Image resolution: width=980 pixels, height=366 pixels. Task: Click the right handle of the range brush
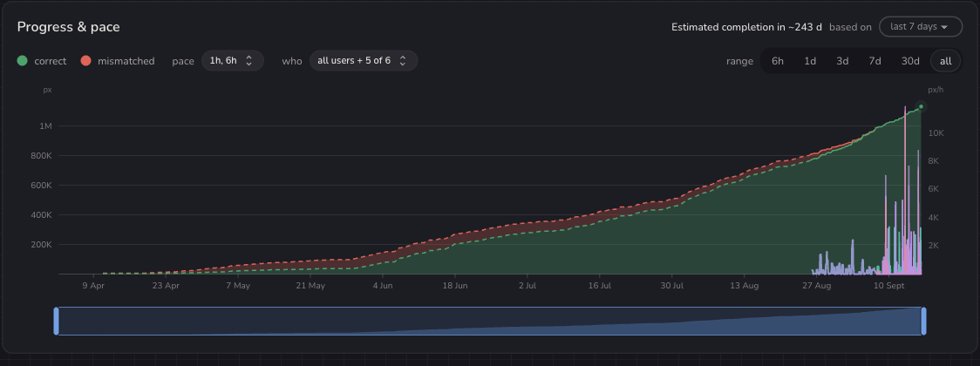coord(923,321)
